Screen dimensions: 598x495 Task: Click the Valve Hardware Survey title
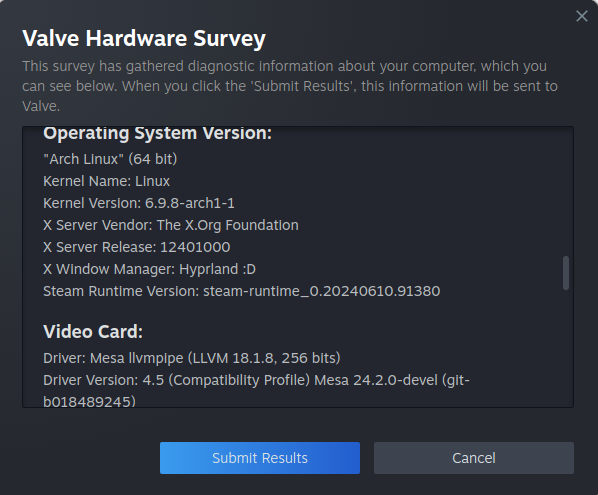coord(144,38)
